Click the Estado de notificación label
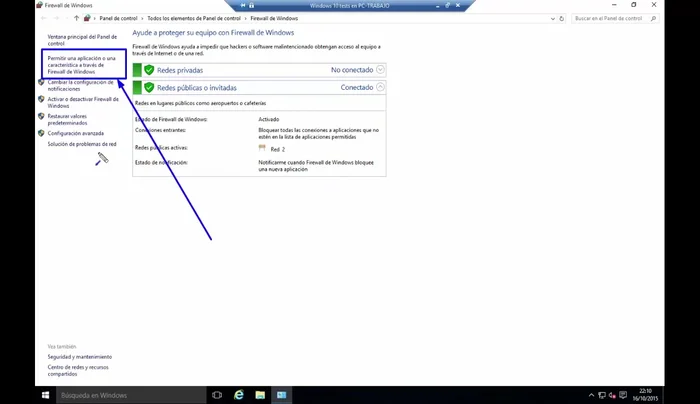 (x=161, y=162)
